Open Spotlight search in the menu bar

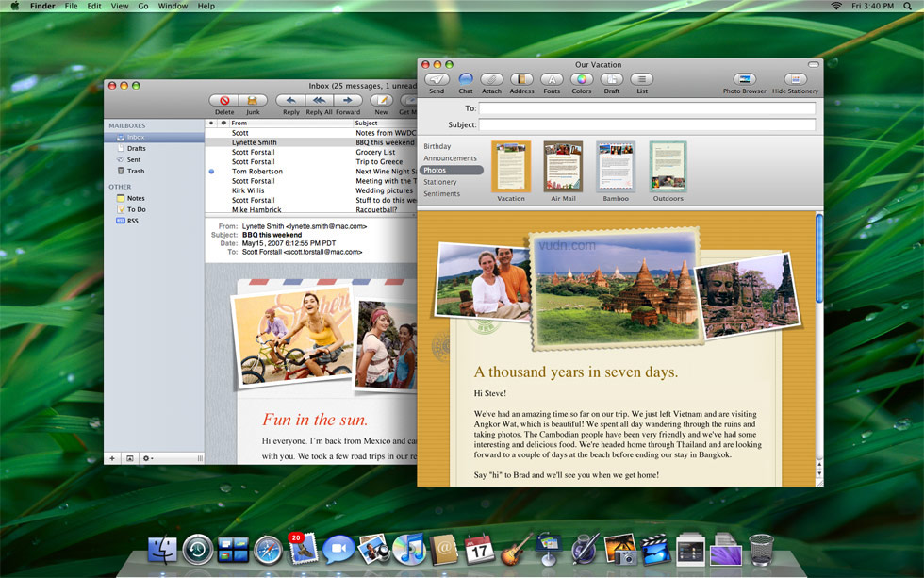pyautogui.click(x=908, y=6)
